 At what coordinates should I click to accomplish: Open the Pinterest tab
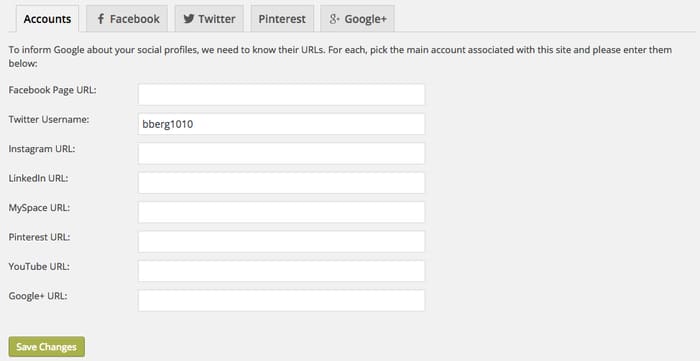click(x=282, y=19)
